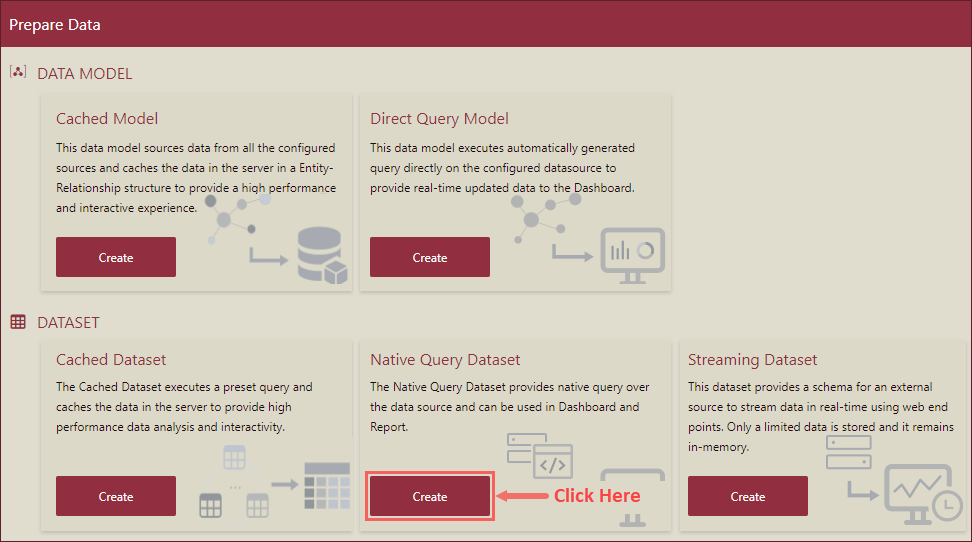Click the Direct Query Model description text
This screenshot has width=972, height=542.
503,167
